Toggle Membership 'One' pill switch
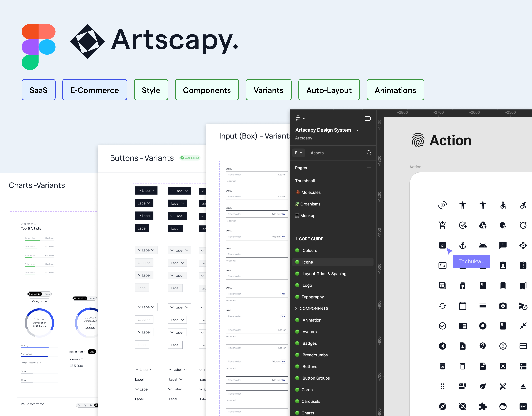532x416 pixels. pos(92,352)
